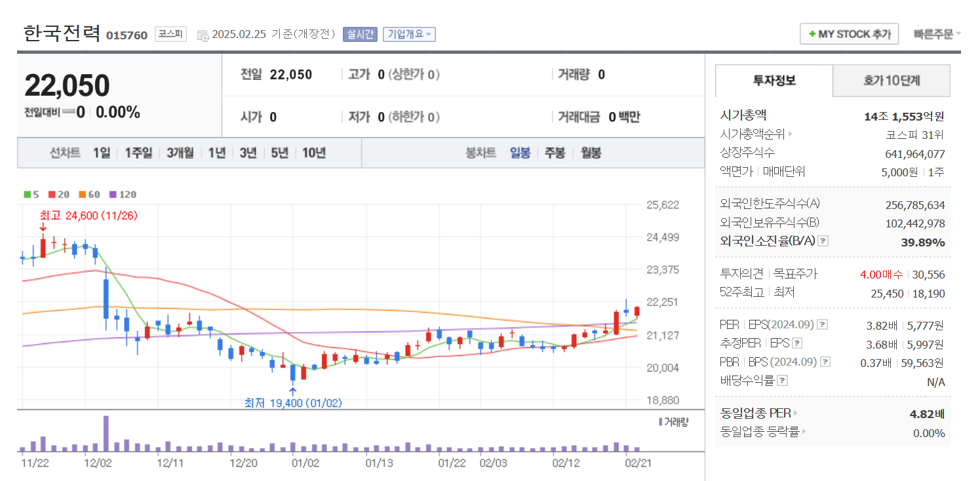Open the 배당수익률 question mark icon
Image resolution: width=980 pixels, height=481 pixels.
coord(782,379)
